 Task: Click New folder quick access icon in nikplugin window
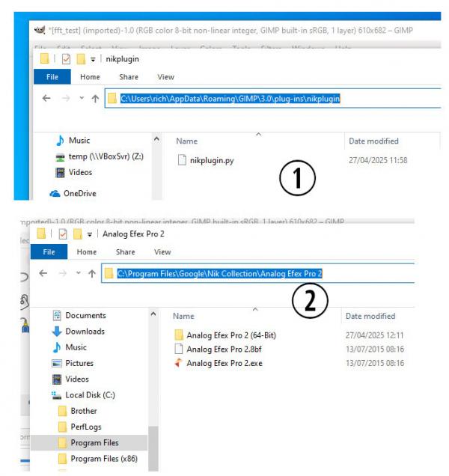tap(81, 59)
